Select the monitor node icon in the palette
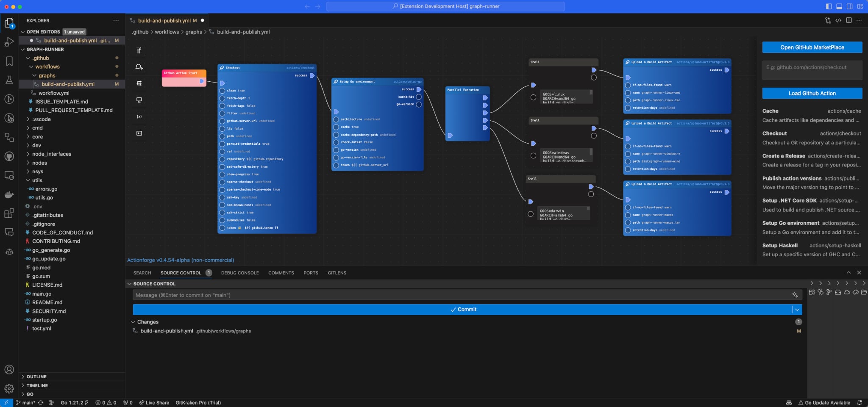Viewport: 868px width, 407px height. click(x=139, y=100)
